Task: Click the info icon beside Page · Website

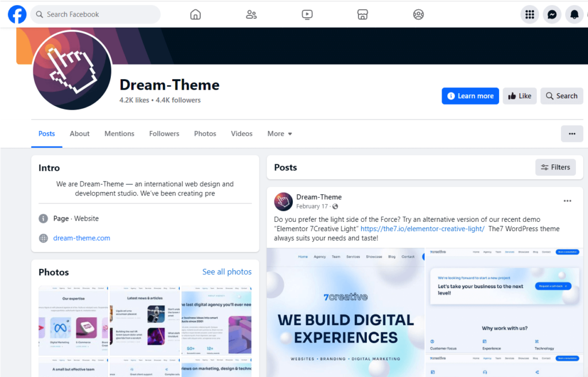Action: 44,218
